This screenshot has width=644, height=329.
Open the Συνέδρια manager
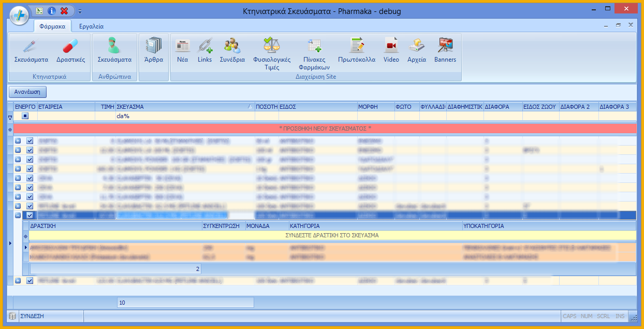[232, 52]
